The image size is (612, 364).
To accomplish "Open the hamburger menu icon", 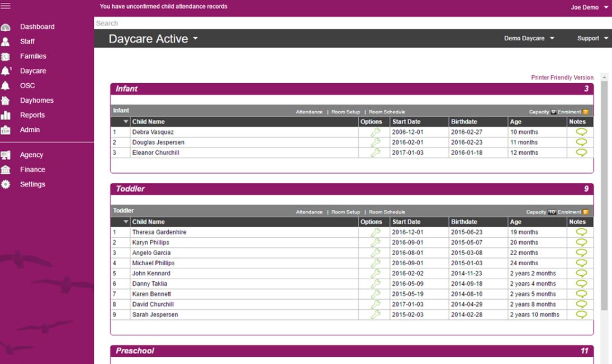I will click(6, 6).
